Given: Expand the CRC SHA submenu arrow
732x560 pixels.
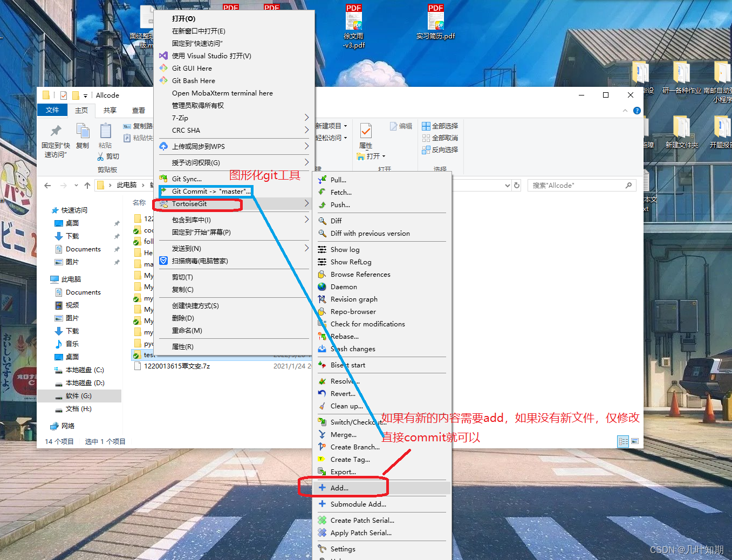Looking at the screenshot, I should [x=306, y=130].
